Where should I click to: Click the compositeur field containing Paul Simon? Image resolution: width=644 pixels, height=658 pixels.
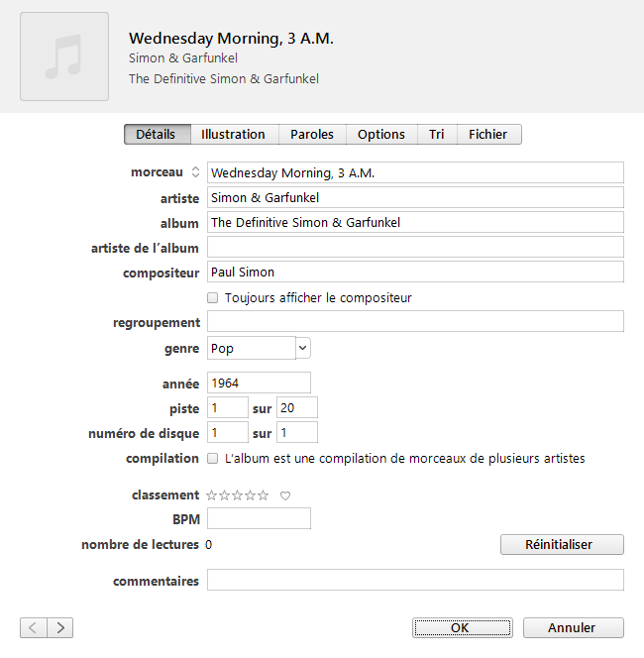[x=415, y=272]
